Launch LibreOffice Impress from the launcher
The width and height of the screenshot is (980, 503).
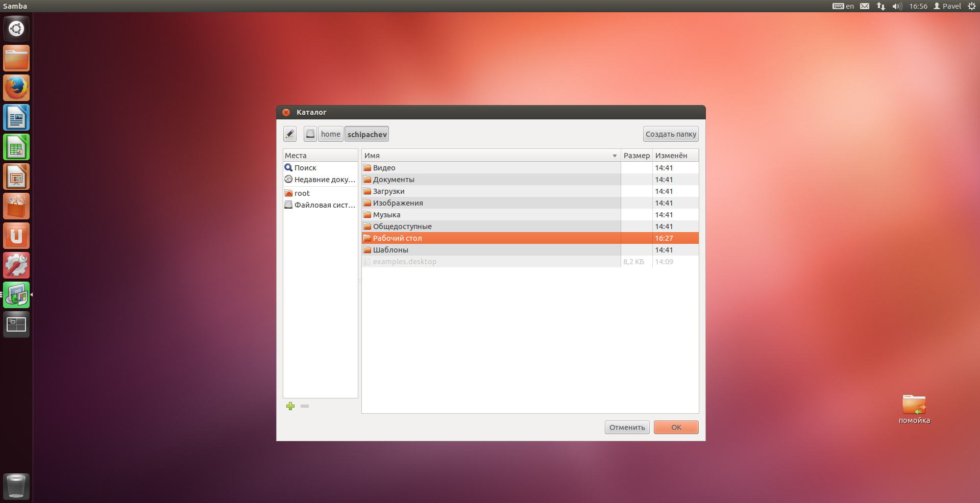coord(16,177)
